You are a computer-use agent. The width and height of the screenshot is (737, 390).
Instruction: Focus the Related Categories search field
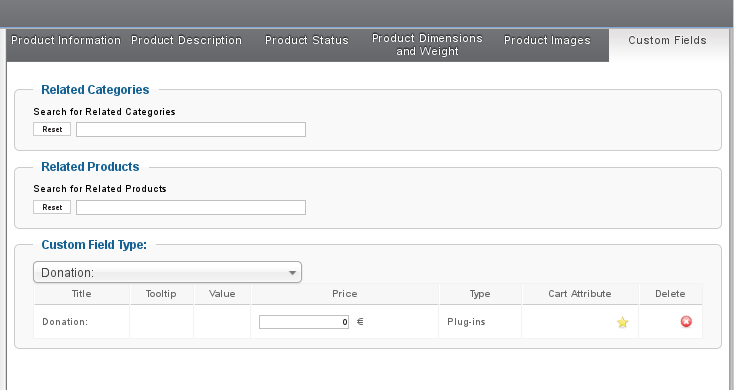[x=191, y=130]
